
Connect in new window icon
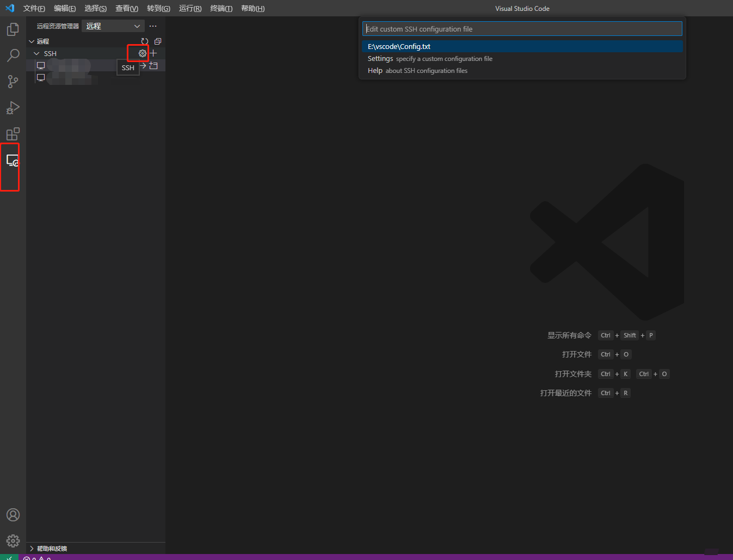[153, 66]
